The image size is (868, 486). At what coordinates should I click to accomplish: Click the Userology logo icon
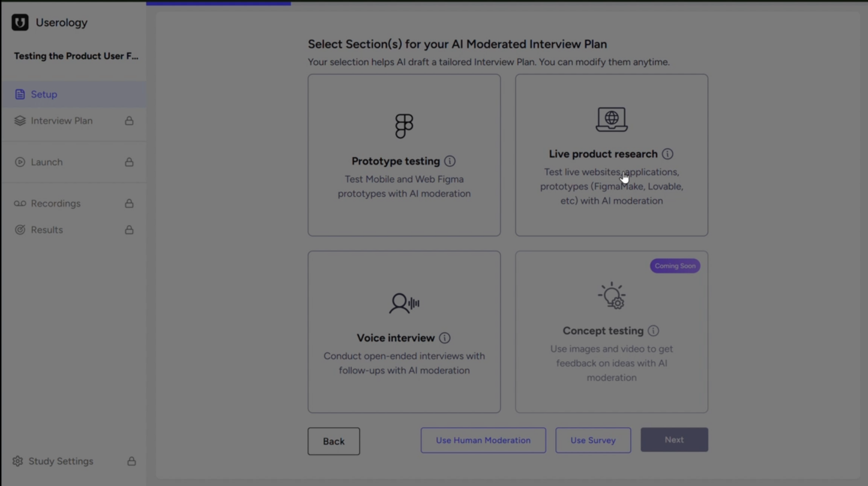(x=20, y=22)
